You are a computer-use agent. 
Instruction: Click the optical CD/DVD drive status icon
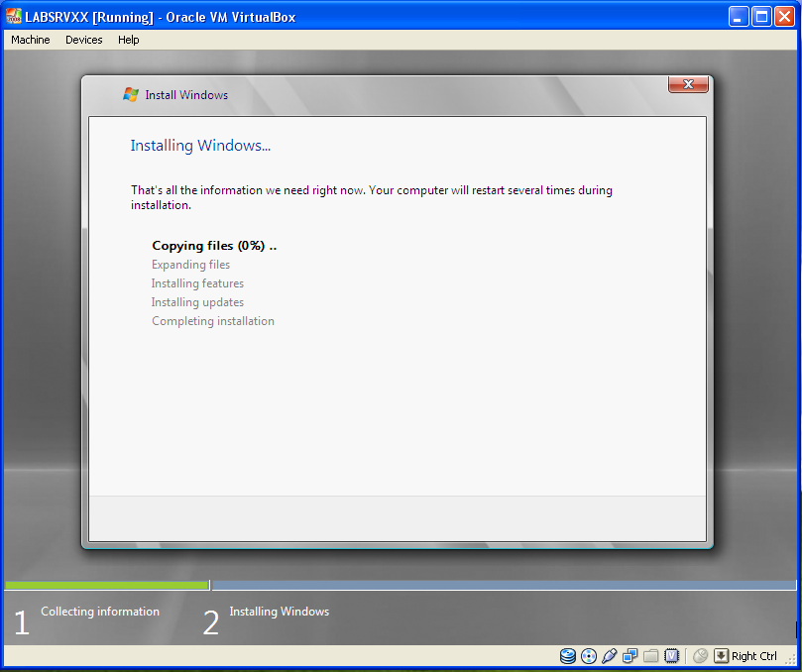[x=589, y=655]
